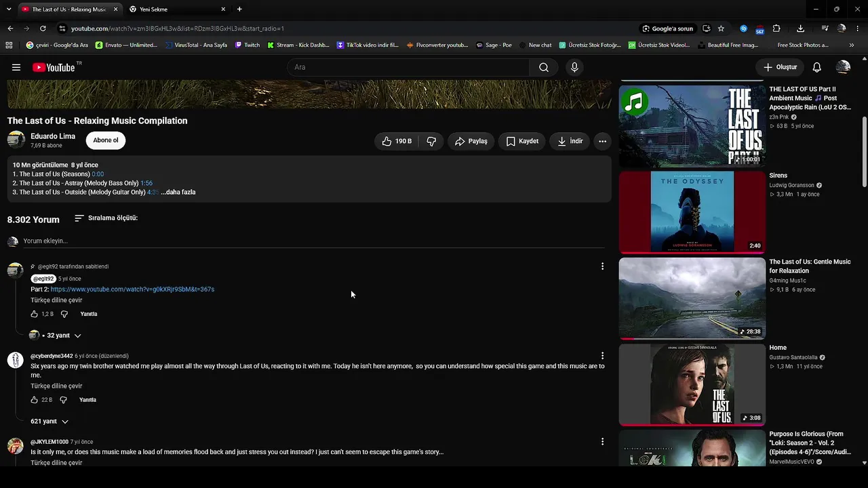Open the Gentle Music for Relaxation thumbnail
Viewport: 868px width, 488px height.
click(692, 298)
